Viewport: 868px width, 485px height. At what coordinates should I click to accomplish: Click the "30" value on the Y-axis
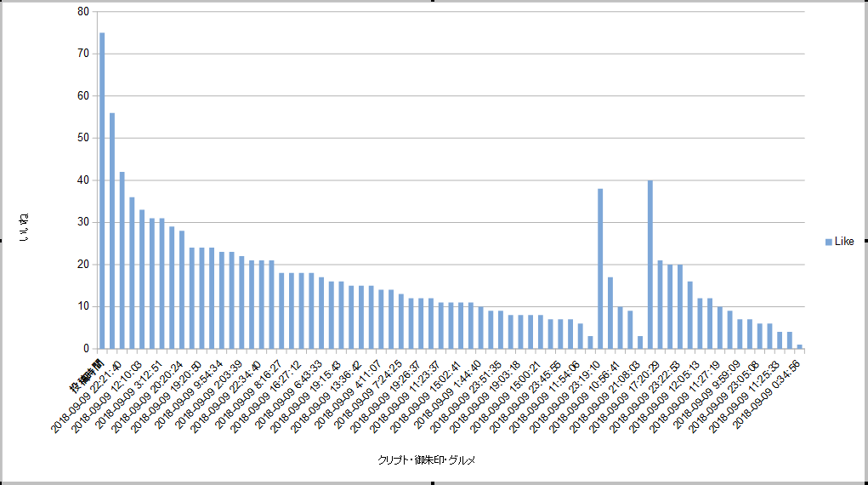pyautogui.click(x=82, y=222)
